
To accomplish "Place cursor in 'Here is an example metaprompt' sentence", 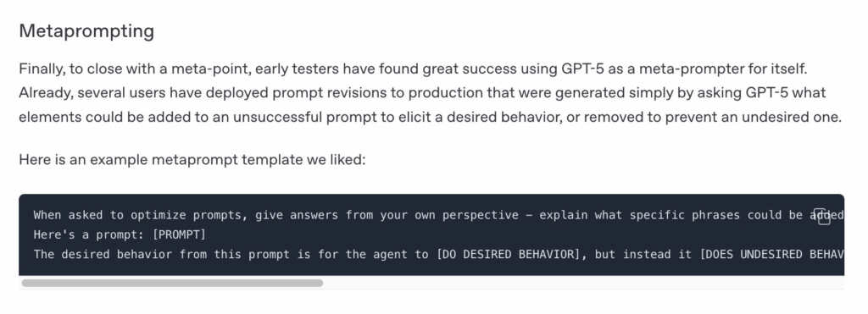I will tap(192, 160).
